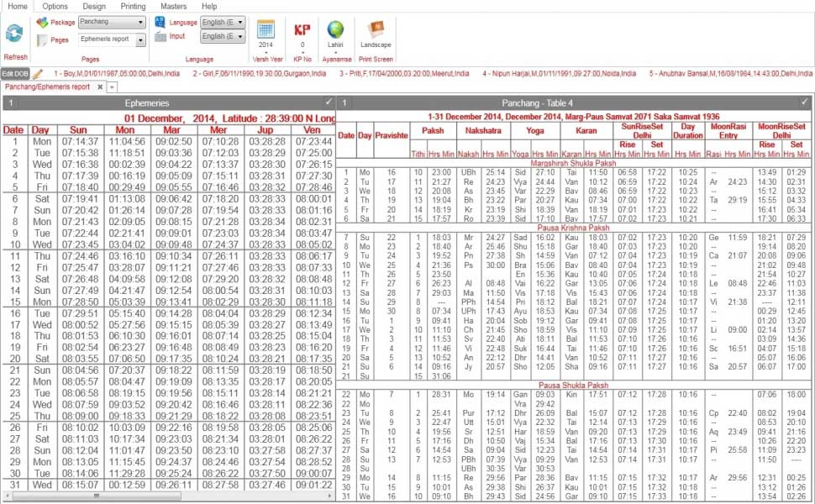Click the Yoga column header
The image size is (815, 504).
(x=535, y=130)
